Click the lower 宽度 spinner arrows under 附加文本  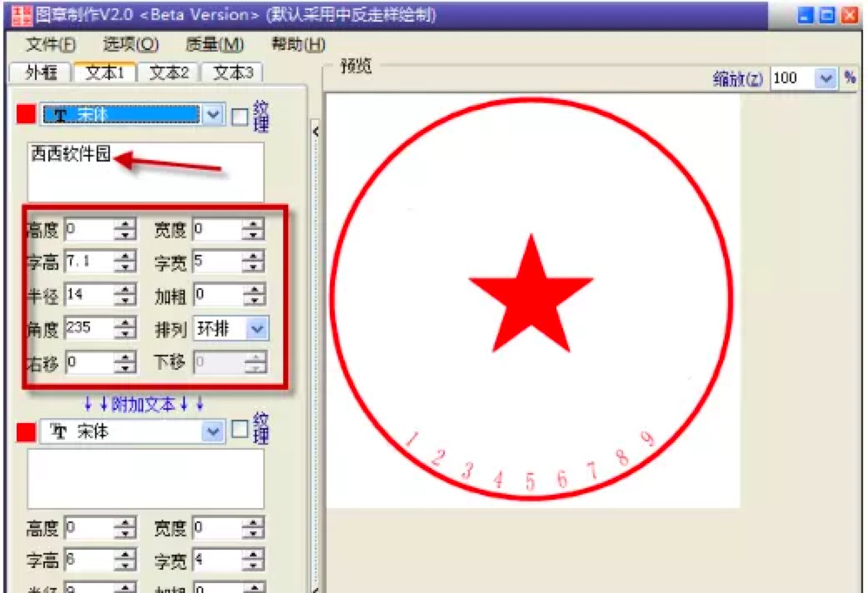(253, 528)
